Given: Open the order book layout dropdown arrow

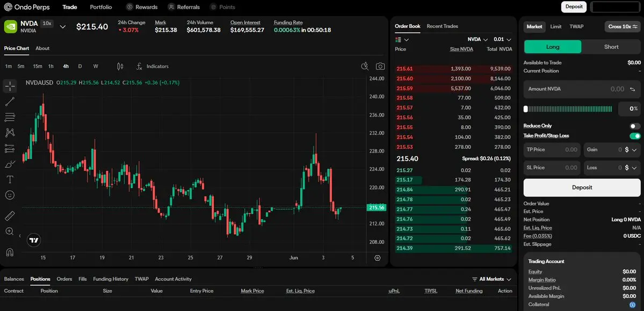Looking at the screenshot, I should (407, 40).
